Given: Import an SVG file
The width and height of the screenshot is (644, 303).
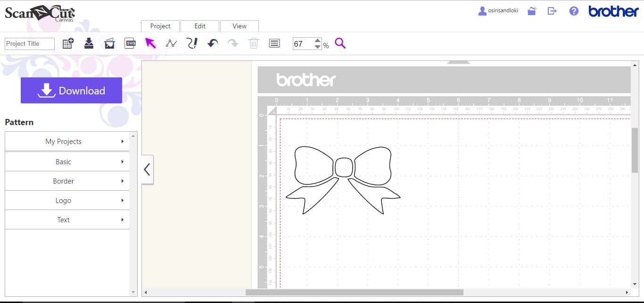Looking at the screenshot, I should coord(130,43).
